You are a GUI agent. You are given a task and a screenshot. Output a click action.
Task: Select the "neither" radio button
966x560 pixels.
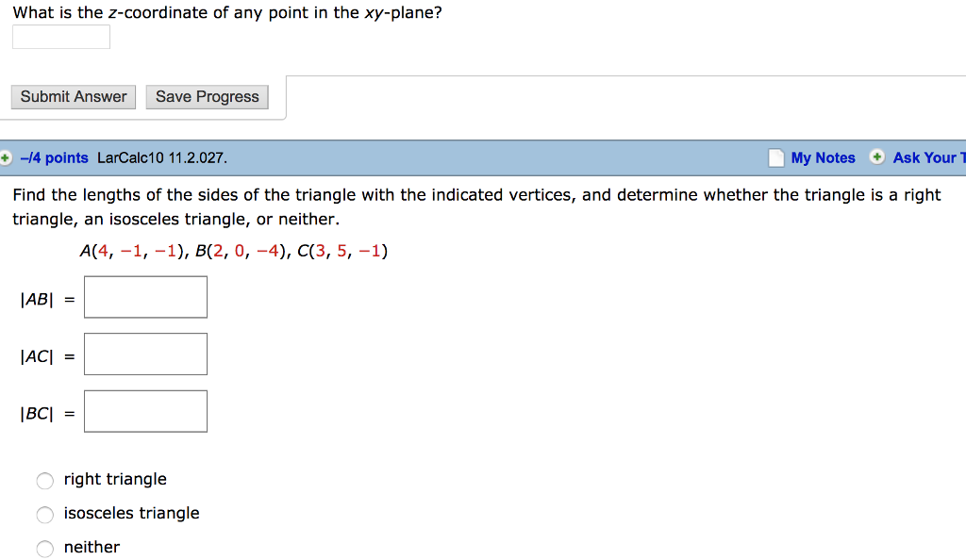point(44,549)
